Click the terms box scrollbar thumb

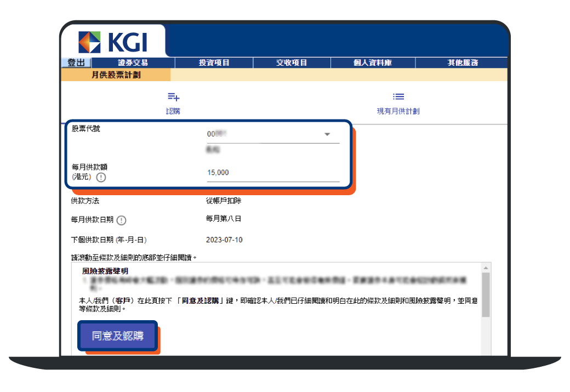[x=486, y=294]
